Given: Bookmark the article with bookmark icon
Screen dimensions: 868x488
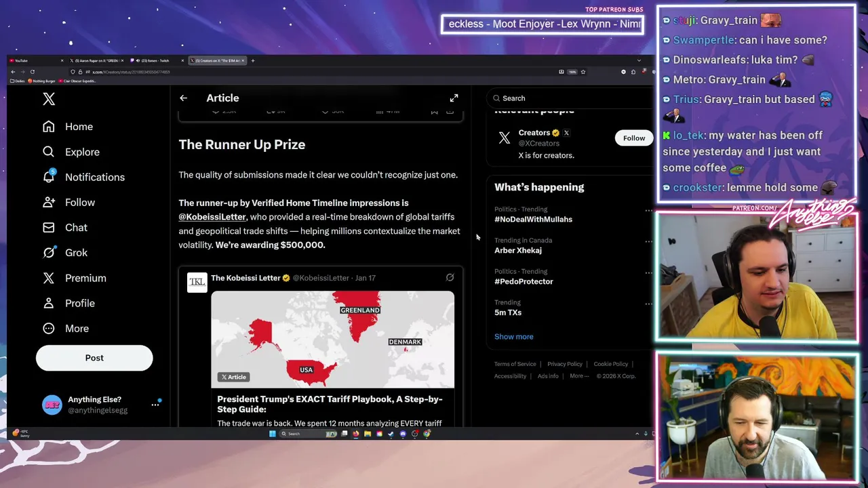Looking at the screenshot, I should (434, 112).
